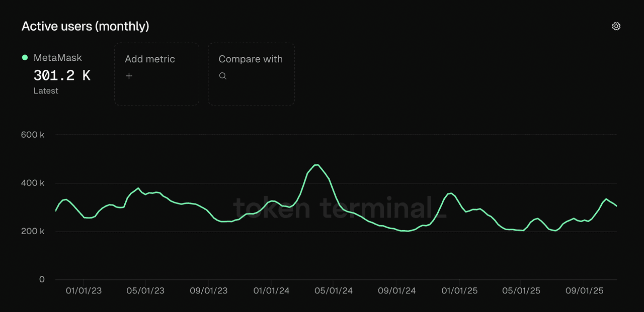Click the 301.2 K latest value
This screenshot has width=644, height=312.
coord(62,76)
